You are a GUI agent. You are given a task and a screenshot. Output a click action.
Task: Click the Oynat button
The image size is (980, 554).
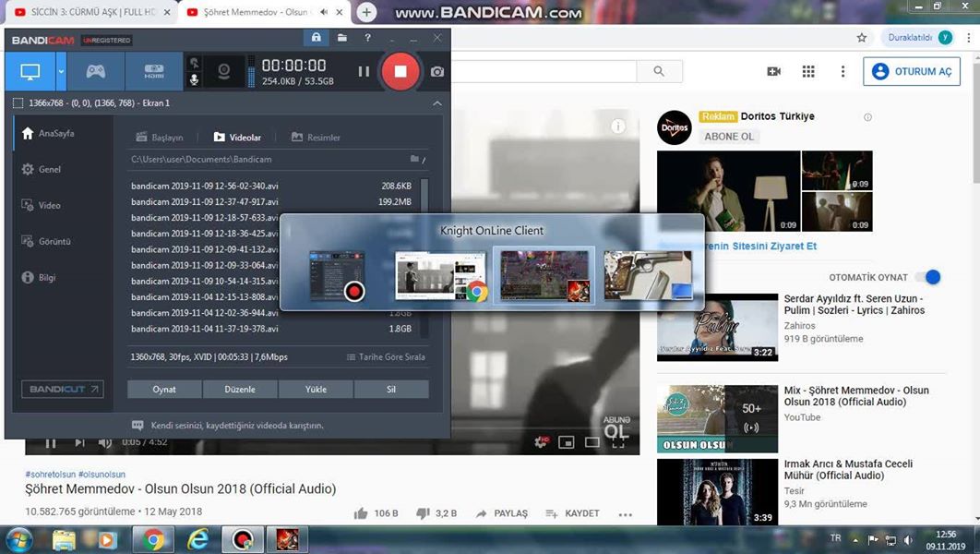[164, 389]
